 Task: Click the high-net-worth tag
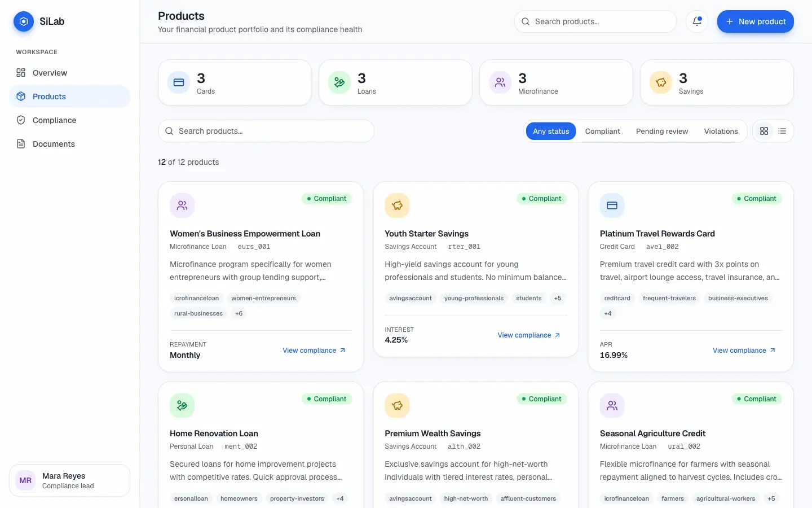[466, 498]
